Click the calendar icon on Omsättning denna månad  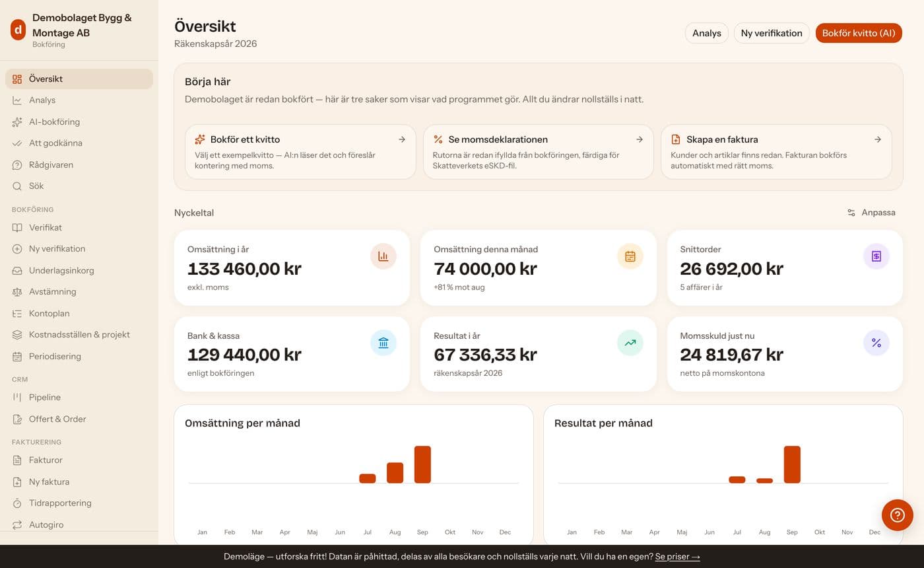[x=630, y=256]
